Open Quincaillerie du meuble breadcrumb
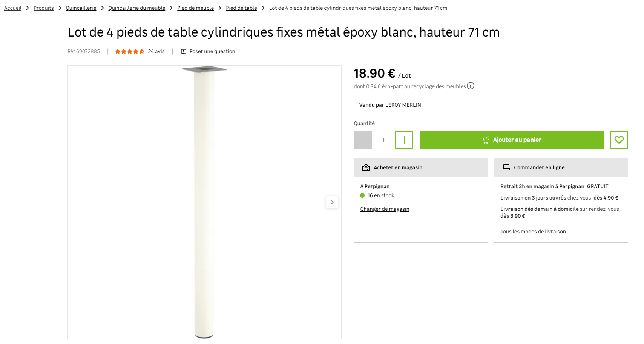644x344 pixels. point(137,8)
